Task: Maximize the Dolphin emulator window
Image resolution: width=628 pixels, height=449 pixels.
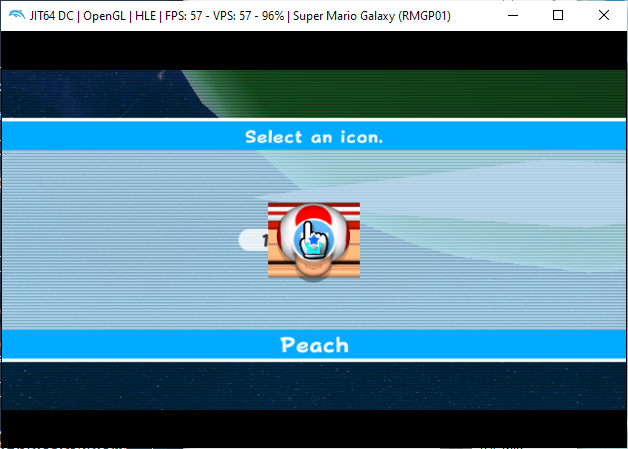Action: [x=558, y=16]
